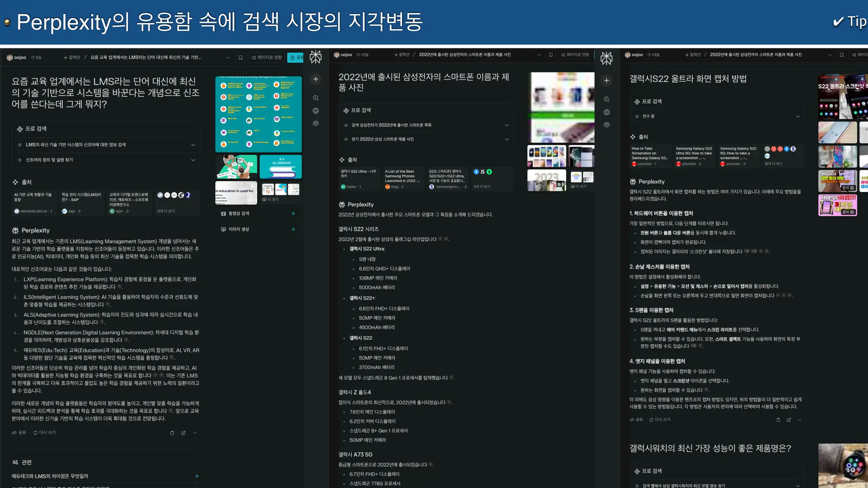Click '페이지로 변환' in the middle panel header
This screenshot has height=488, width=868.
575,55
